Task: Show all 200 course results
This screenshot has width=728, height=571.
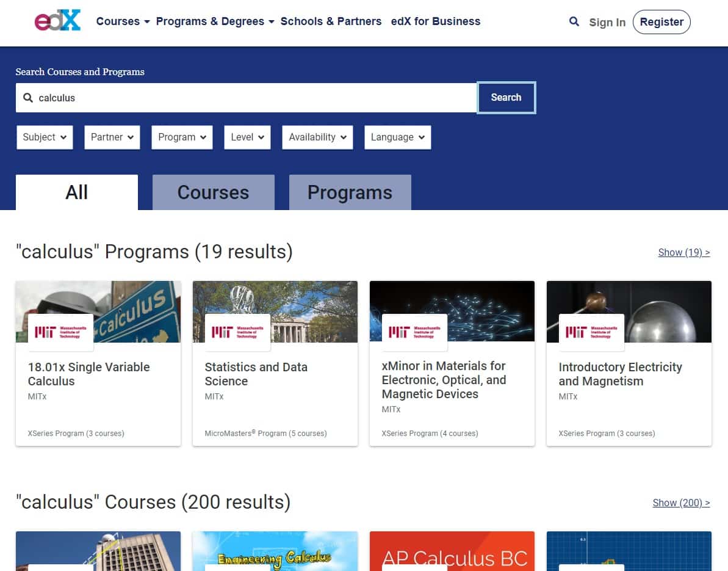Action: click(x=681, y=503)
